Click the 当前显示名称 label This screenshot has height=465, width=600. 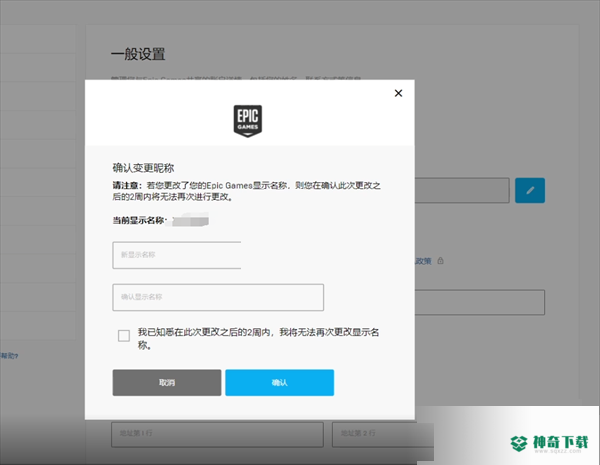tap(139, 220)
